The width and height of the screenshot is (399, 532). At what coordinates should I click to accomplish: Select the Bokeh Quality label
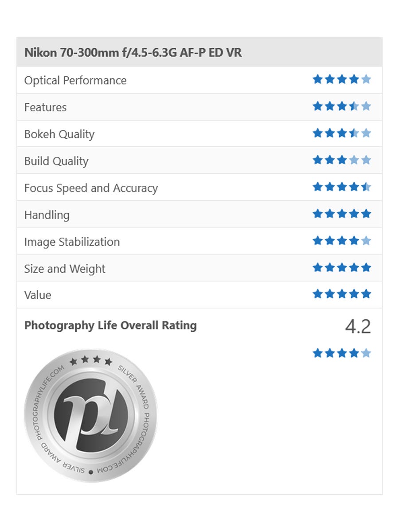[59, 134]
